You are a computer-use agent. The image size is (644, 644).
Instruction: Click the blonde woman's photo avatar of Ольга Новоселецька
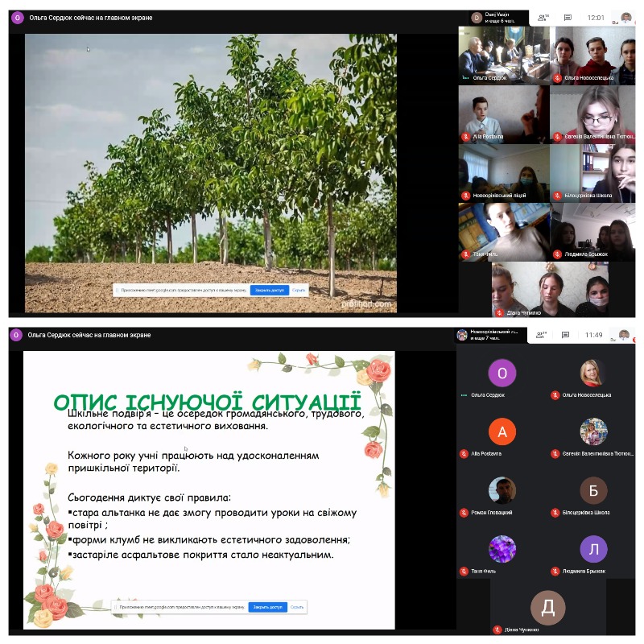pyautogui.click(x=593, y=373)
